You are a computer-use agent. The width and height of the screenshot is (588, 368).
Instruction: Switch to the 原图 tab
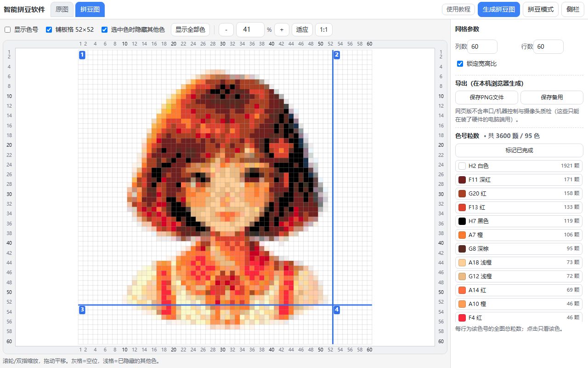pos(62,9)
